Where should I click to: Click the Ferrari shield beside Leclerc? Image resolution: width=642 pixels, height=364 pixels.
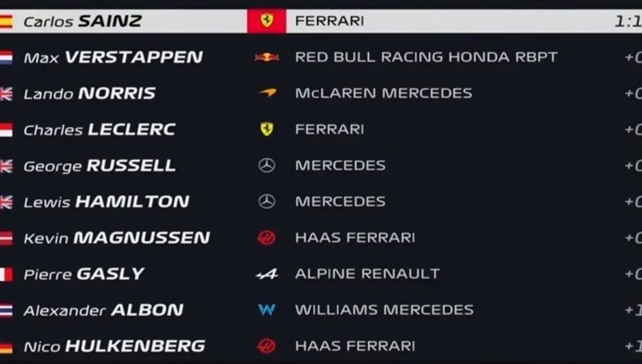tap(266, 129)
